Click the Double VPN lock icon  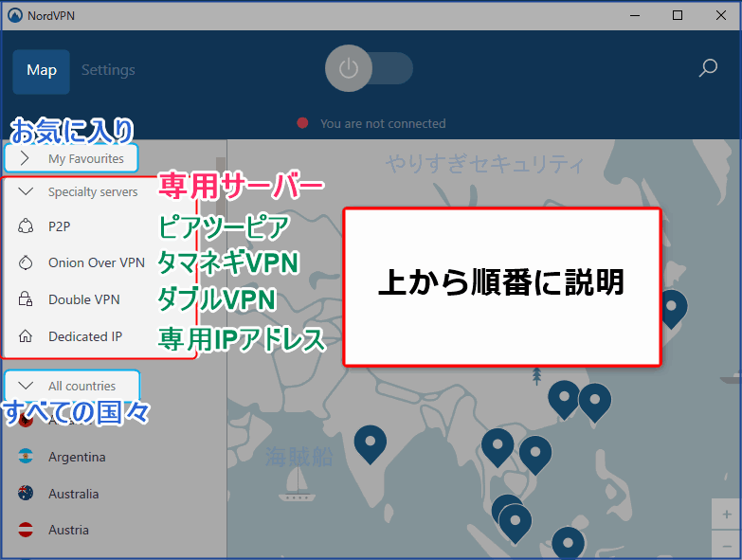(26, 299)
